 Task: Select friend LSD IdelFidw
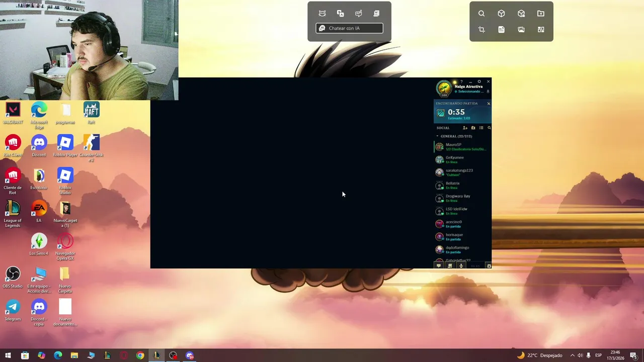(462, 211)
